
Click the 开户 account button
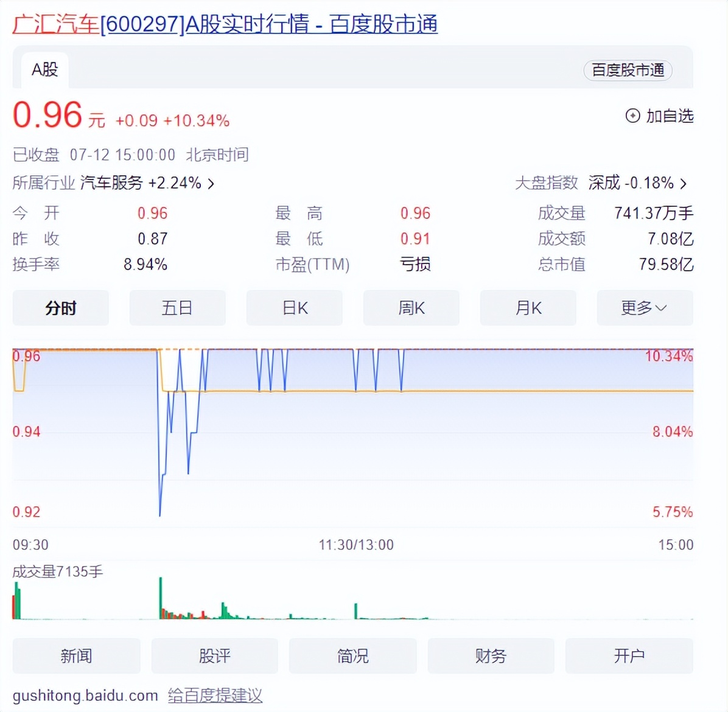click(x=629, y=655)
